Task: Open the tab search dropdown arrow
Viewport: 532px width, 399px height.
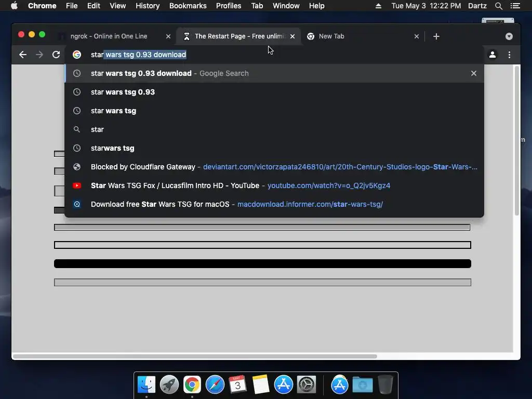Action: point(509,36)
